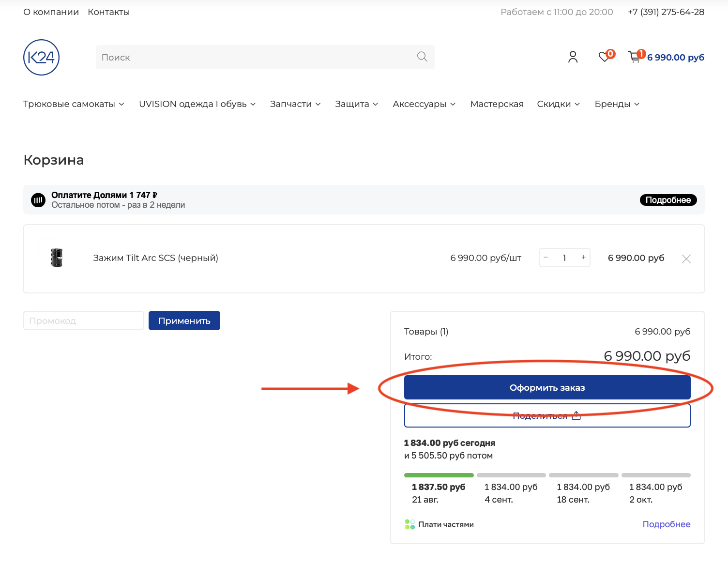Click the Поделиться share button
728x582 pixels.
pos(547,415)
